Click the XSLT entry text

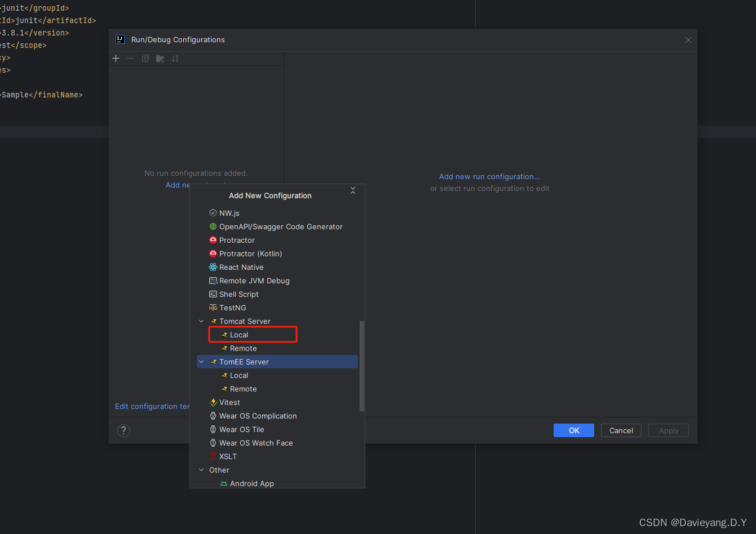[228, 456]
